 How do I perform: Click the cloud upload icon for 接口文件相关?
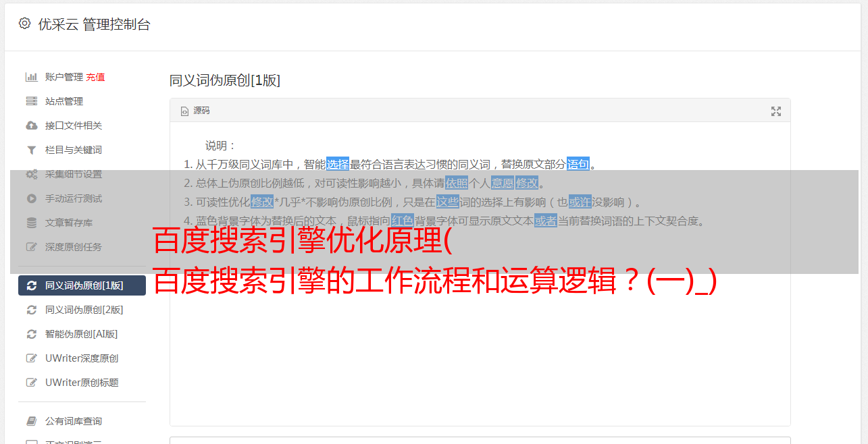(x=31, y=126)
